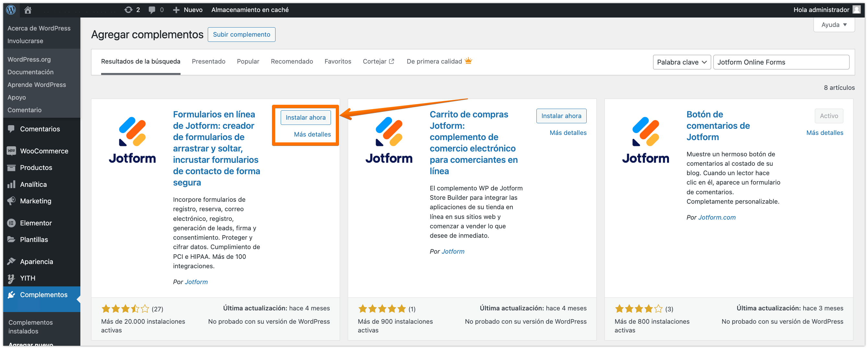Viewport: 868px width, 349px height.
Task: Visit site via home icon
Action: (x=28, y=10)
